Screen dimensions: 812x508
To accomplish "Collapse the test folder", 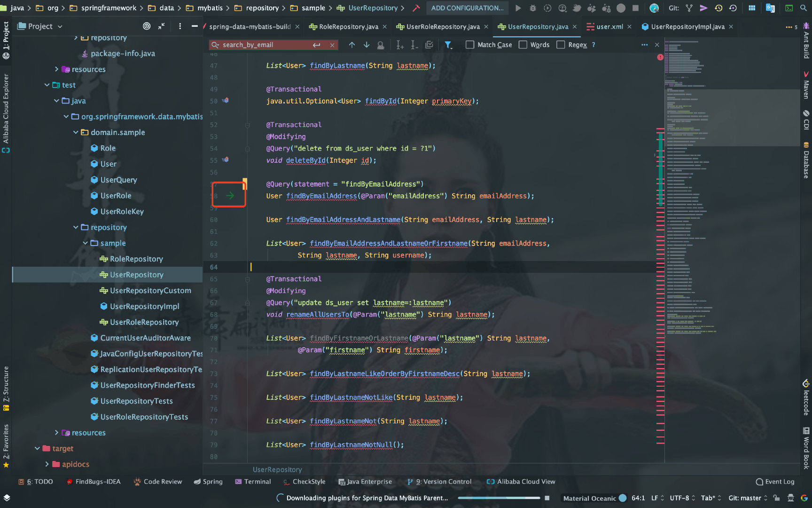I will [x=47, y=85].
